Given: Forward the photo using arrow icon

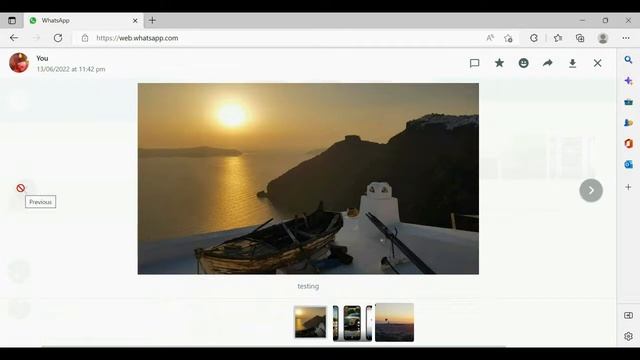Looking at the screenshot, I should 548,63.
